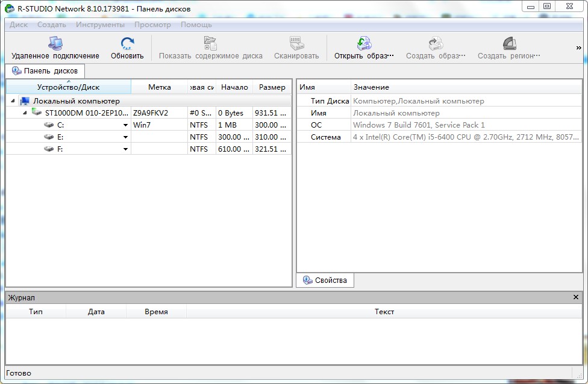Close the Журнал log panel

(x=576, y=297)
